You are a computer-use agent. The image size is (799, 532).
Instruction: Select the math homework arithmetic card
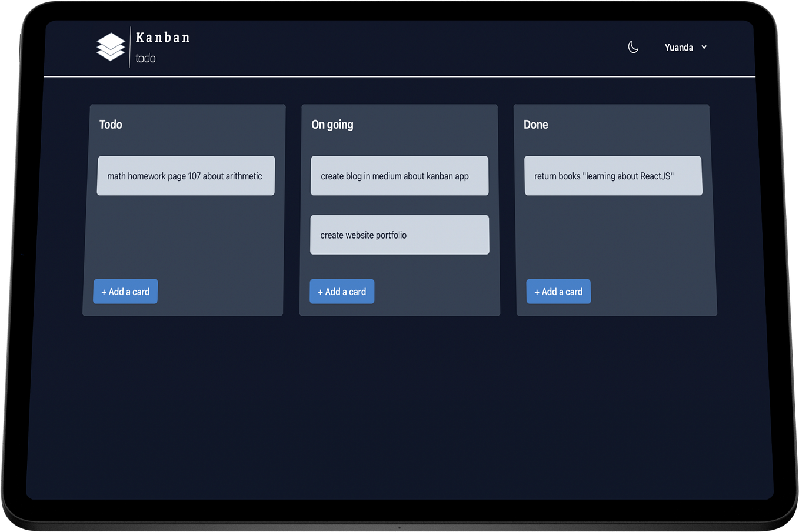(x=185, y=175)
